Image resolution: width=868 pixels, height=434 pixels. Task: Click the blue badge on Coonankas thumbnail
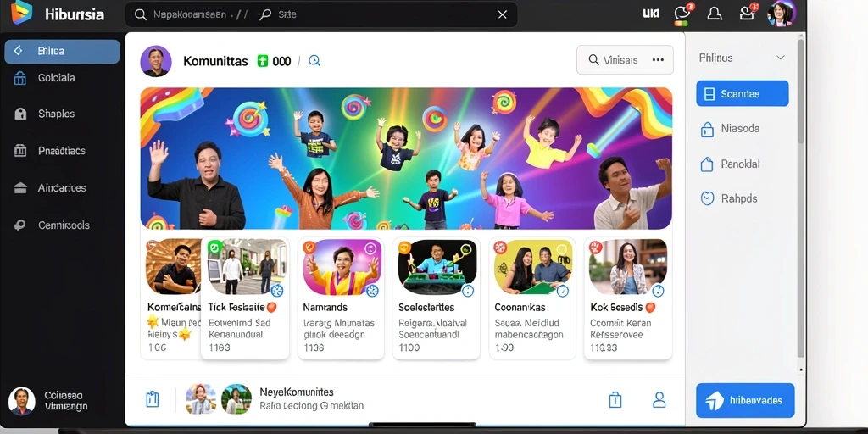[x=563, y=290]
